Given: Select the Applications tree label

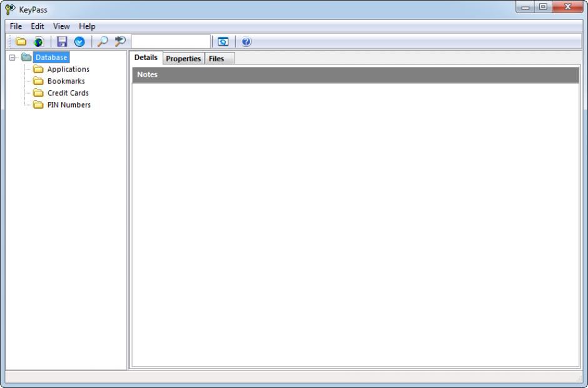Looking at the screenshot, I should tap(68, 69).
